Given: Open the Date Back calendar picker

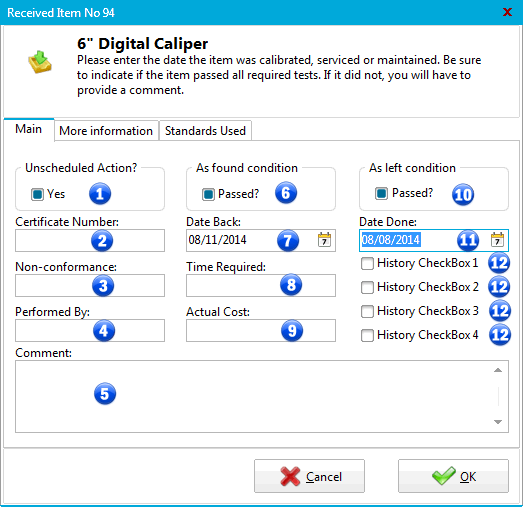Looking at the screenshot, I should (324, 240).
